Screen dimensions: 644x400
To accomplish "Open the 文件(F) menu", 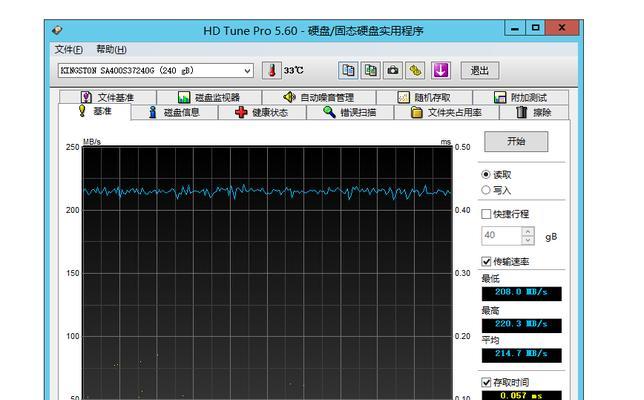I will (x=69, y=49).
